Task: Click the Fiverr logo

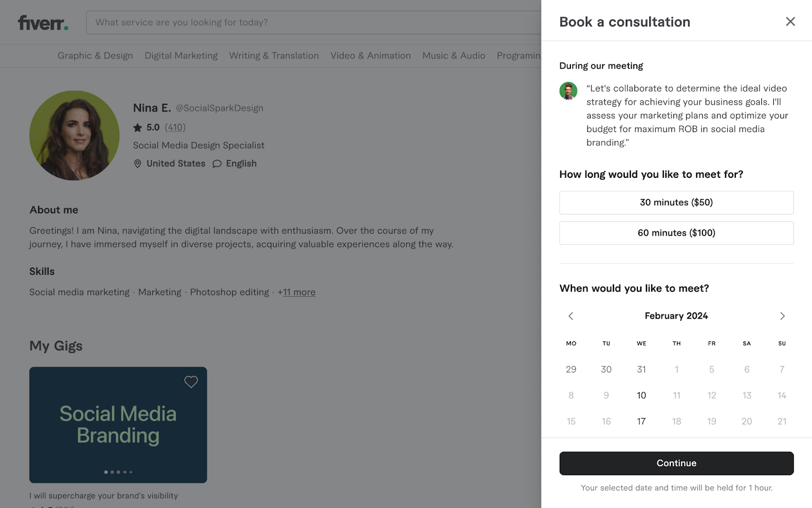Action: [x=43, y=23]
